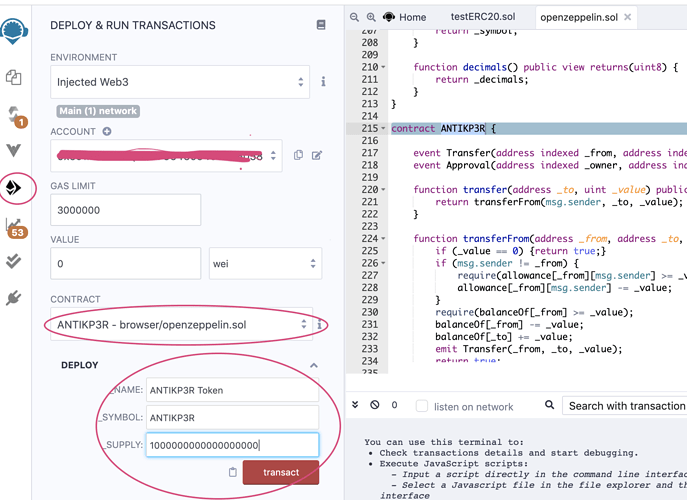
Task: Fold the transfer function at line 220
Action: 383,190
